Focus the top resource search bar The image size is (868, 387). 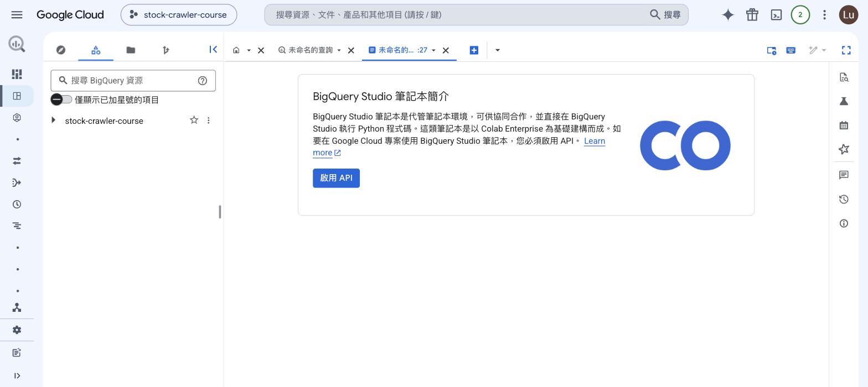476,15
